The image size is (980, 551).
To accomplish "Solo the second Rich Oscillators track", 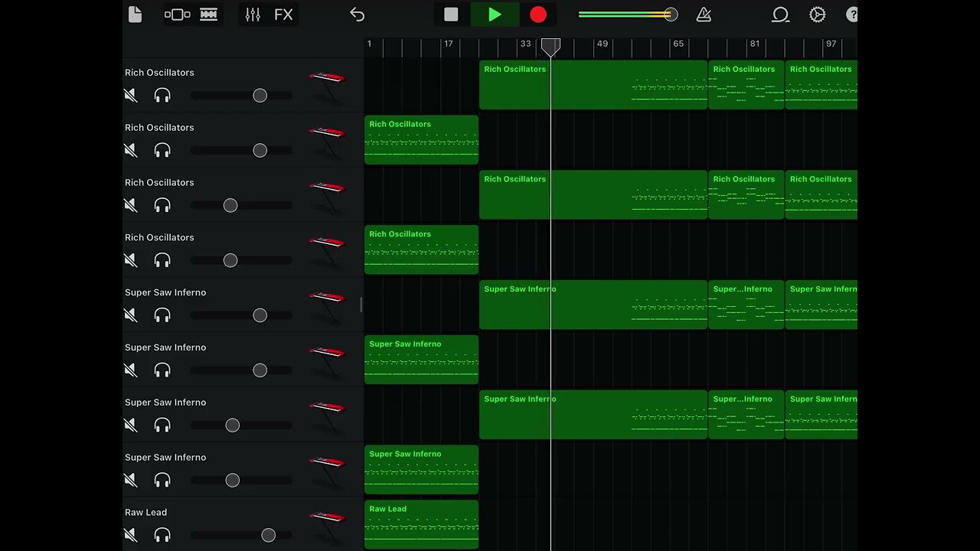I will point(162,151).
